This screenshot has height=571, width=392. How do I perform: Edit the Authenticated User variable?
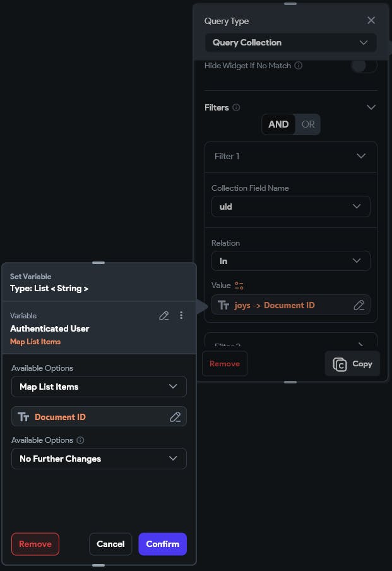[164, 315]
